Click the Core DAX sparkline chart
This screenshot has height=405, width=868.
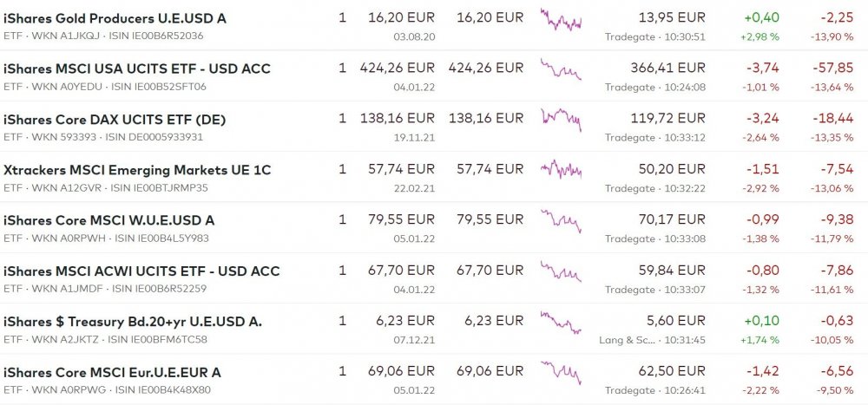(561, 120)
